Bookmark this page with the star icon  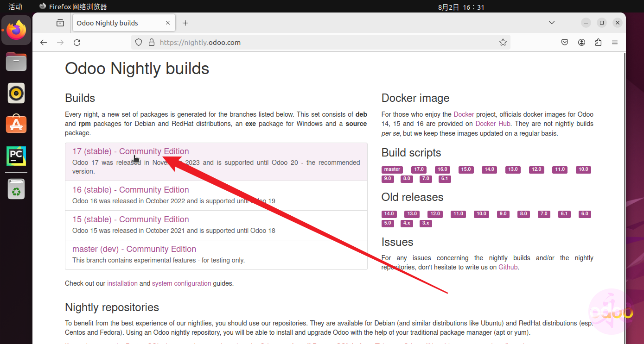pyautogui.click(x=503, y=43)
